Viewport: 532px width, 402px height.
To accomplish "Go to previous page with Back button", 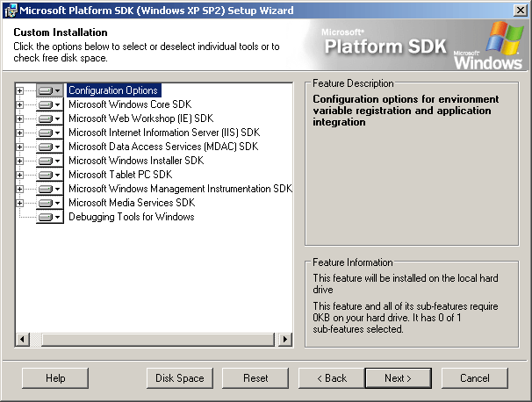I will (x=332, y=378).
